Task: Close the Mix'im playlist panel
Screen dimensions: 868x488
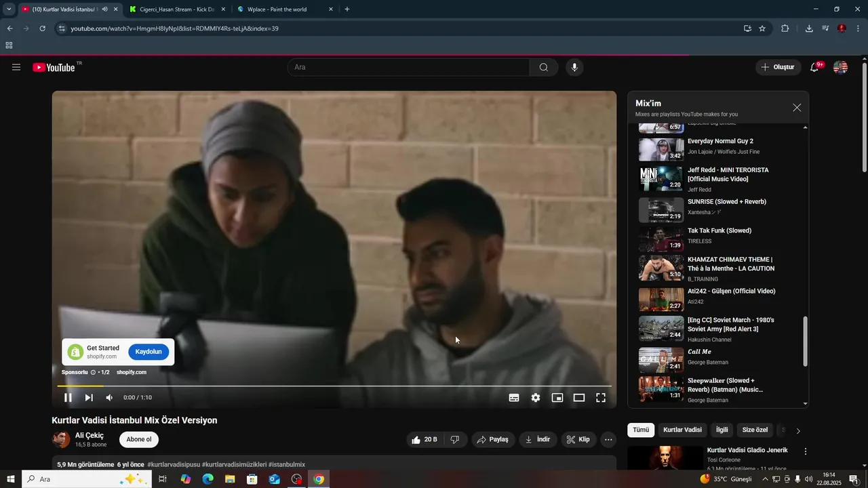Action: (x=797, y=108)
